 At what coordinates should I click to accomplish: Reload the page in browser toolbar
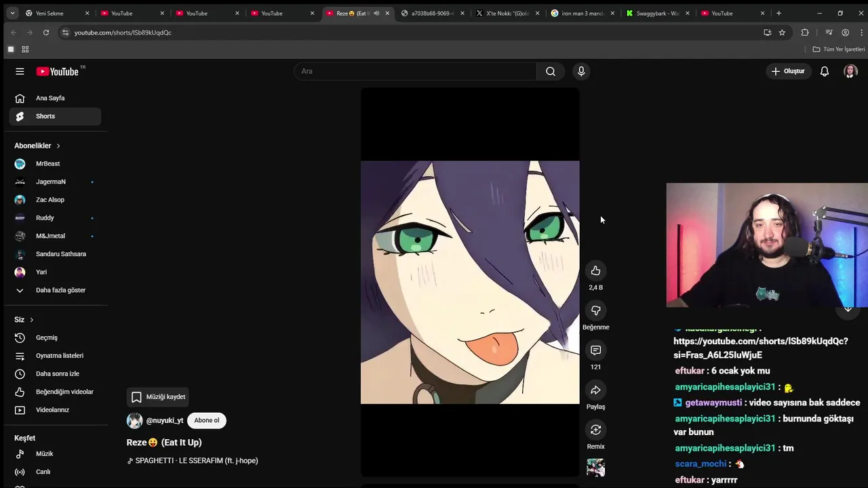pos(45,33)
